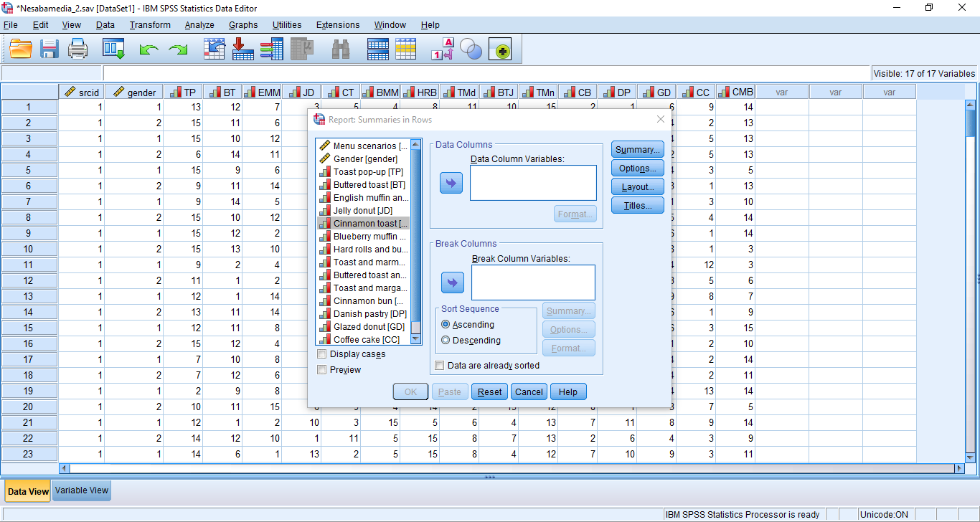Click the Open data document folder icon
This screenshot has width=980, height=522.
pos(21,49)
